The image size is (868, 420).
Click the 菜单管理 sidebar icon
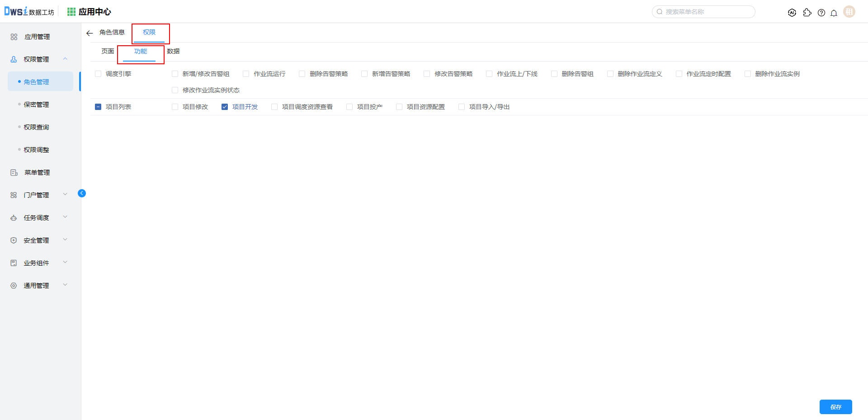[14, 172]
